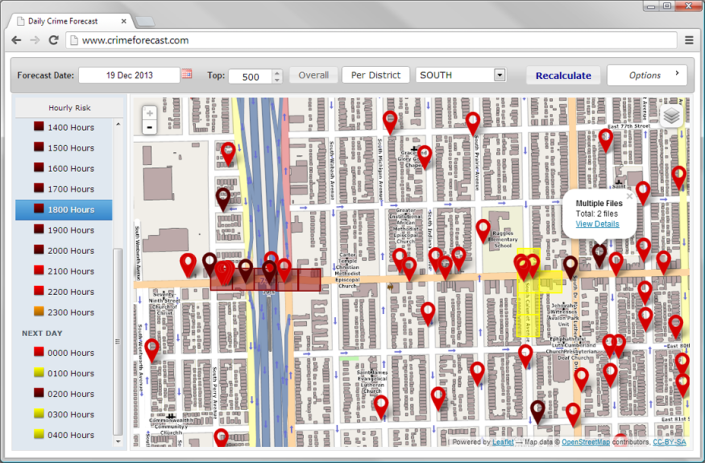Viewport: 705px width, 463px height.
Task: Toggle the Overall forecast mode
Action: coord(313,75)
